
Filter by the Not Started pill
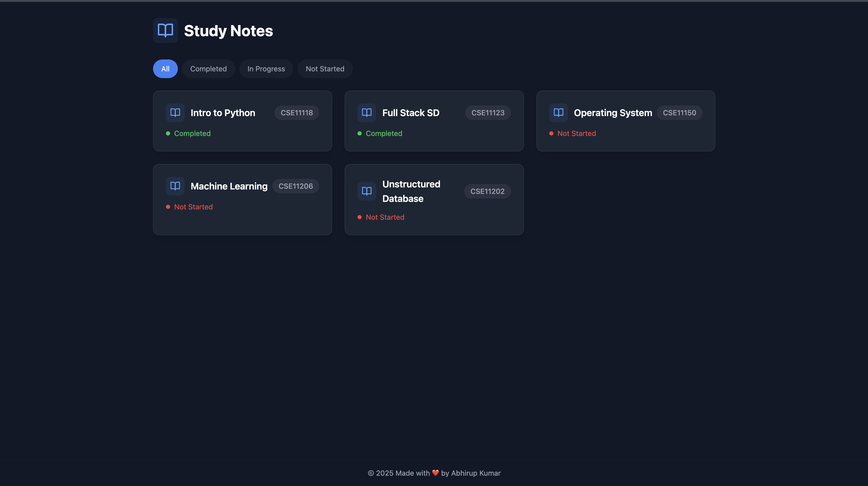tap(325, 69)
